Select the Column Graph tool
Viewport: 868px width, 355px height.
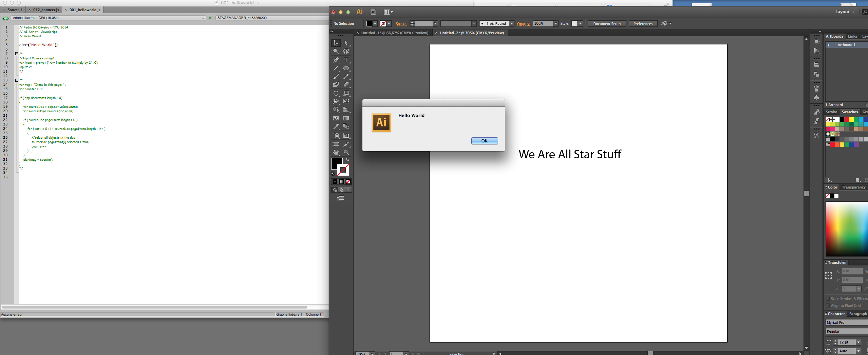coord(346,135)
